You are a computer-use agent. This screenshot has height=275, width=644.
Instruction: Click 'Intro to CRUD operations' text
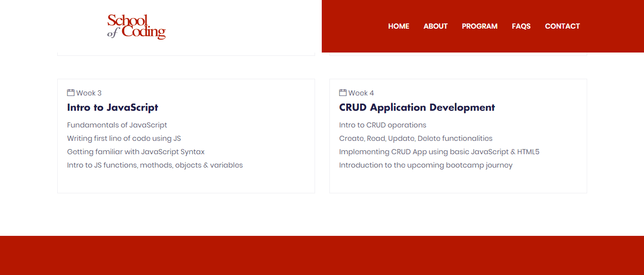pyautogui.click(x=382, y=125)
